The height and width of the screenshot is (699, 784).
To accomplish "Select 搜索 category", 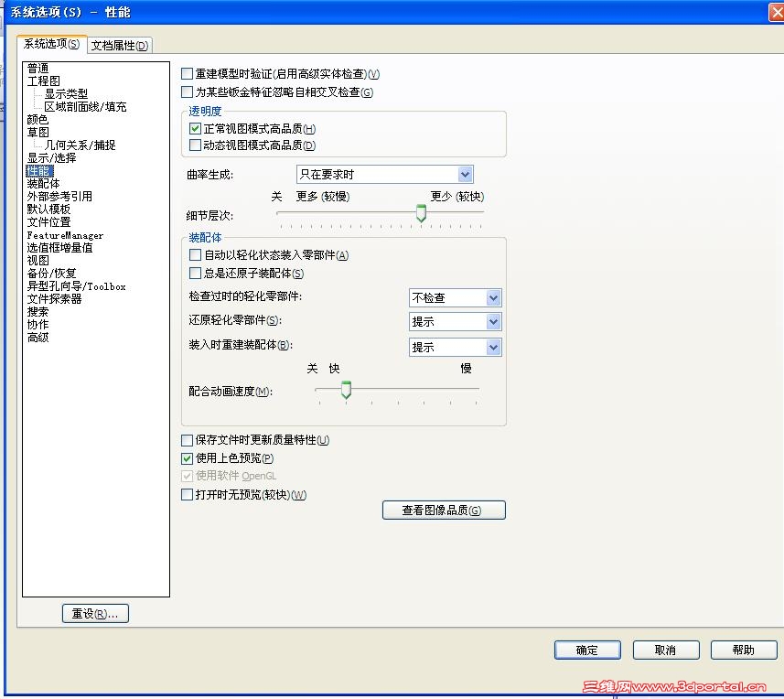I will [x=38, y=312].
